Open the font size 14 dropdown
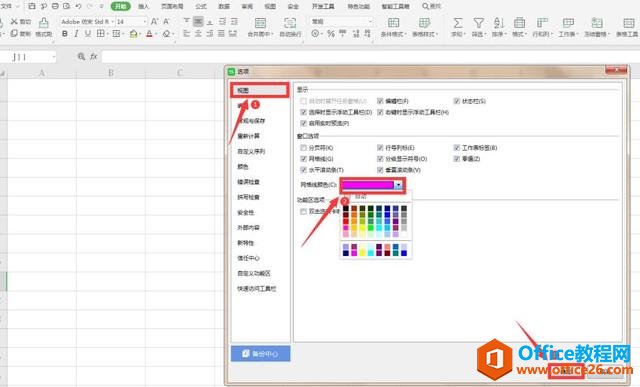This screenshot has width=640, height=387. pos(145,22)
